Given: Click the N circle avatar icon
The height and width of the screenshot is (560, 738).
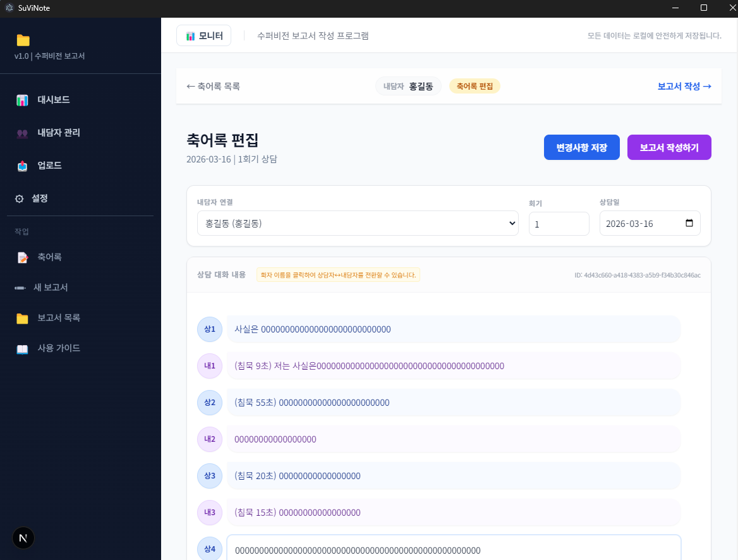Looking at the screenshot, I should pos(23,538).
